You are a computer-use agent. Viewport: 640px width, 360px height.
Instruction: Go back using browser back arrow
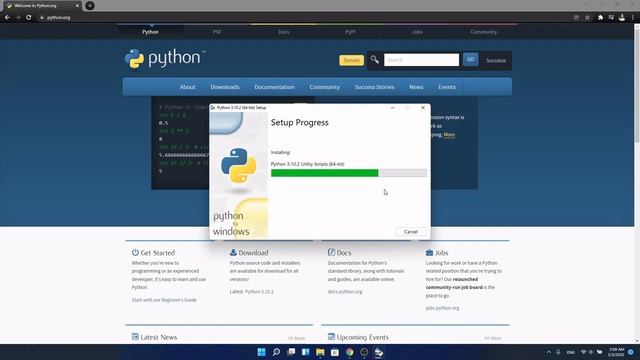point(7,18)
